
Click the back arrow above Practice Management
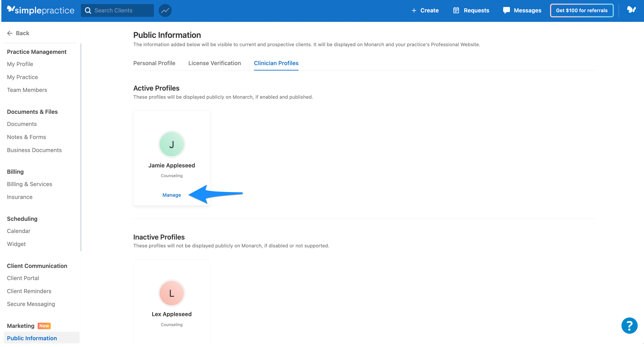pos(10,33)
